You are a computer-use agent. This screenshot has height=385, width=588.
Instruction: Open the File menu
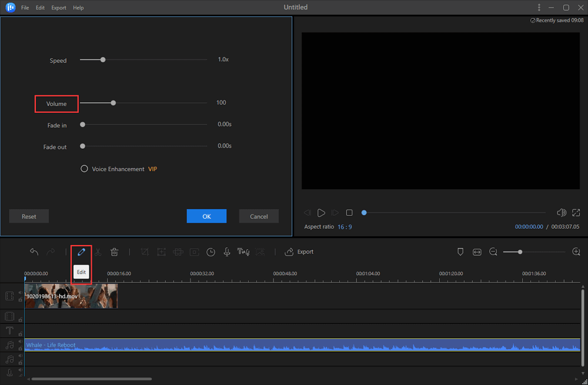[x=25, y=8]
